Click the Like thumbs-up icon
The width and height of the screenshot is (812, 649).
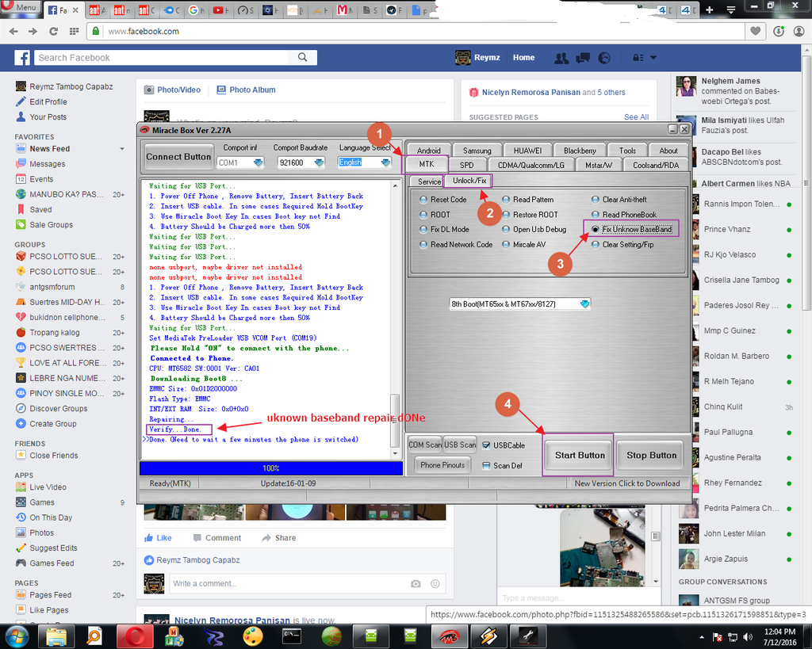149,537
